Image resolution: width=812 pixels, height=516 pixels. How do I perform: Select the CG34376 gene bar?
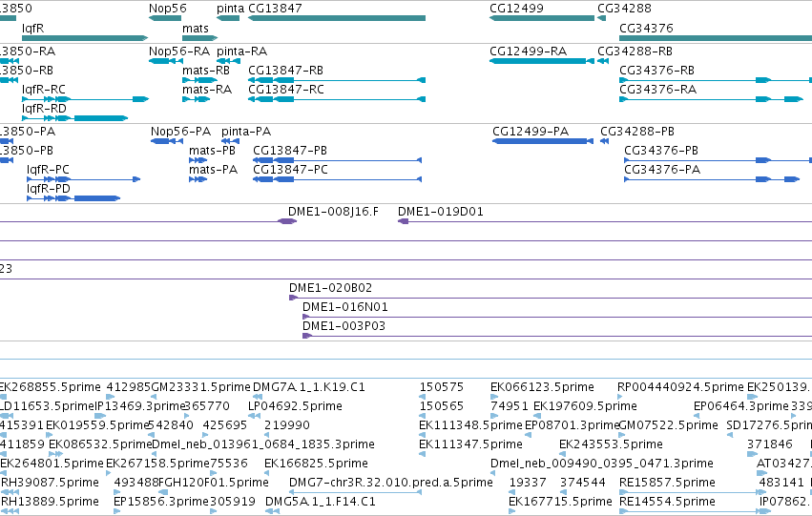click(x=716, y=38)
